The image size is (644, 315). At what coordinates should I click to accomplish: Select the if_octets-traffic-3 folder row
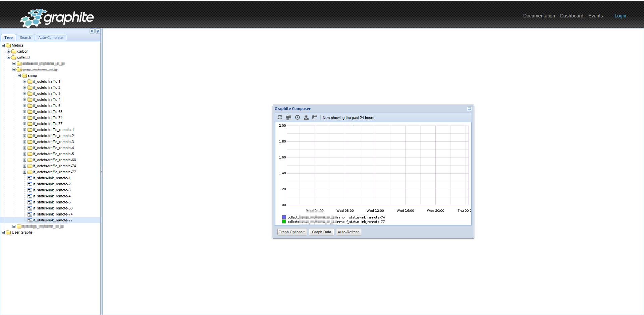tap(50, 93)
